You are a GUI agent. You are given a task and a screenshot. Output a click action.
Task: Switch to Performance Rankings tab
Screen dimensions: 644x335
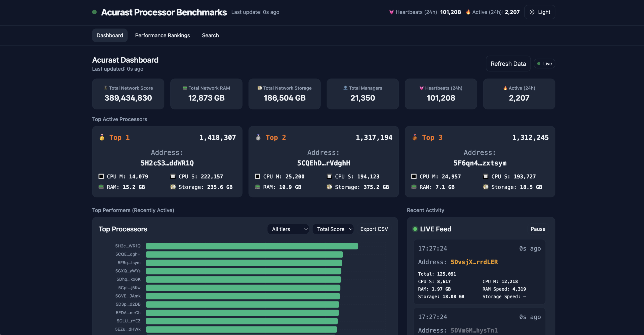(163, 35)
